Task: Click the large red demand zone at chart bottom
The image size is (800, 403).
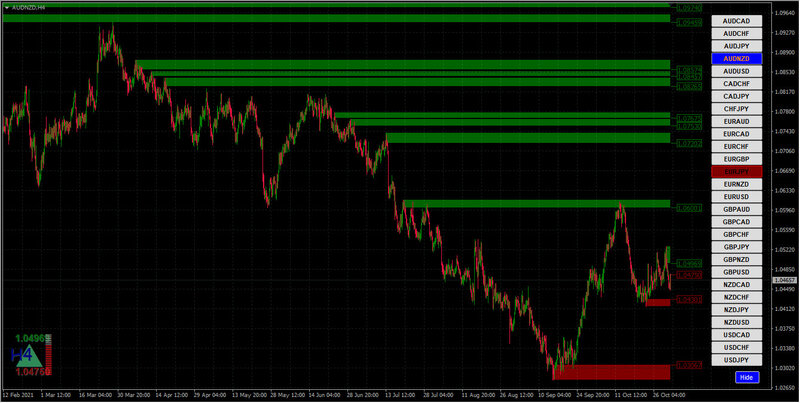Action: pyautogui.click(x=611, y=372)
